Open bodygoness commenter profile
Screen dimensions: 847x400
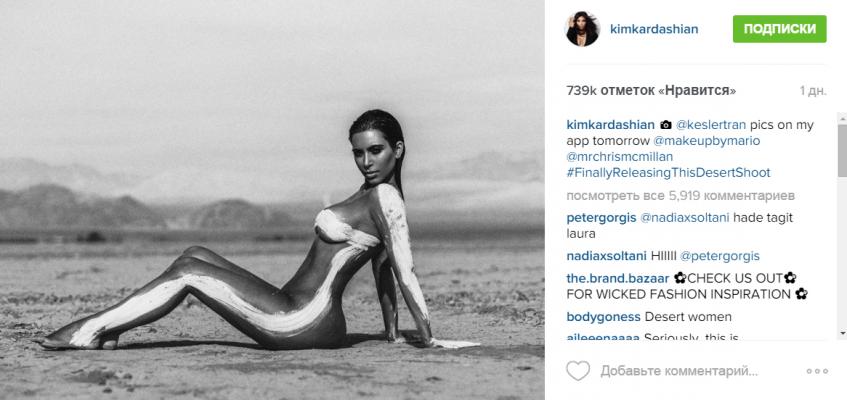(603, 317)
